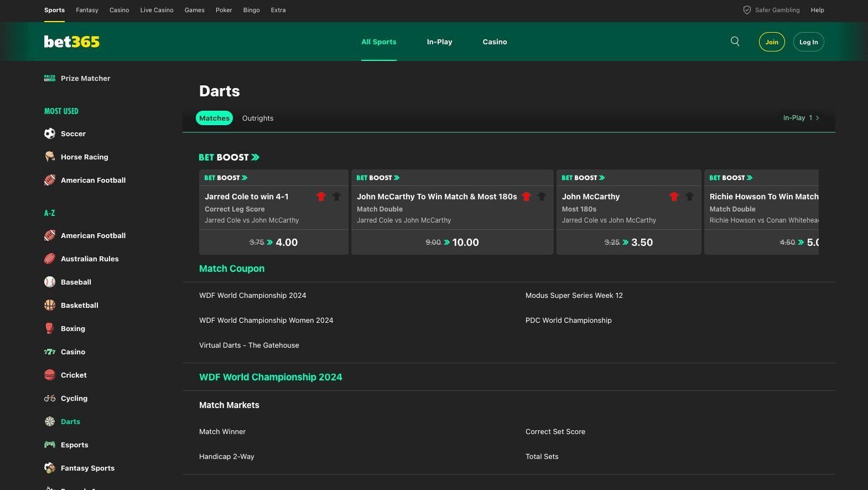Screen dimensions: 868x490
Task: Open WDF World Championship Women 2024 link
Action: (x=266, y=320)
